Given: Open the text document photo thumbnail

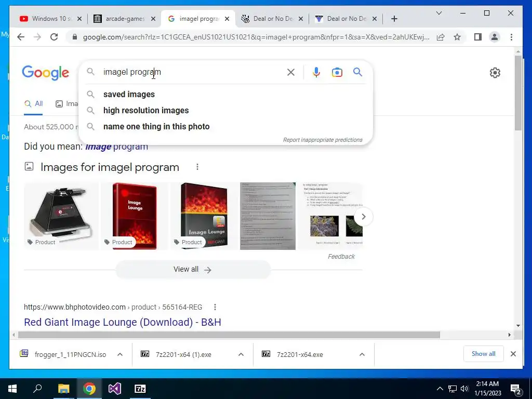Looking at the screenshot, I should click(x=268, y=216).
